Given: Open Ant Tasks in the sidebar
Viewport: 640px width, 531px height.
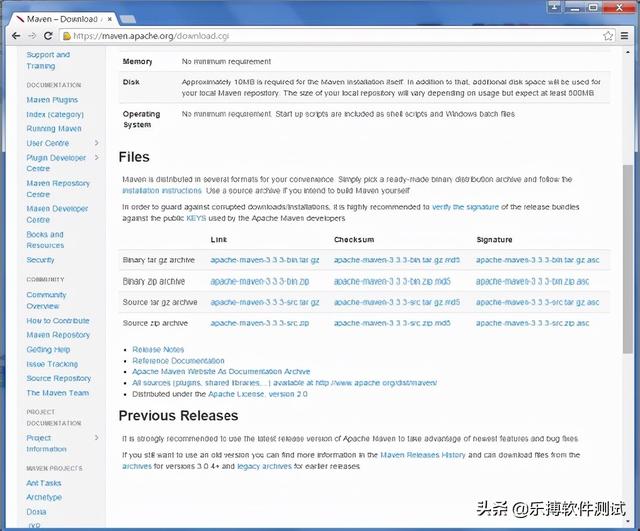Looking at the screenshot, I should pyautogui.click(x=44, y=483).
